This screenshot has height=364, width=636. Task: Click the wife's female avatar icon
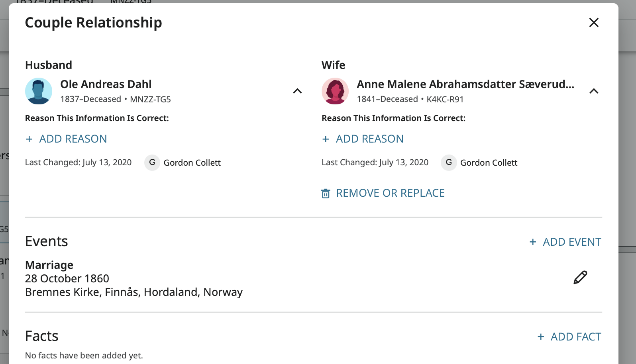(x=335, y=91)
